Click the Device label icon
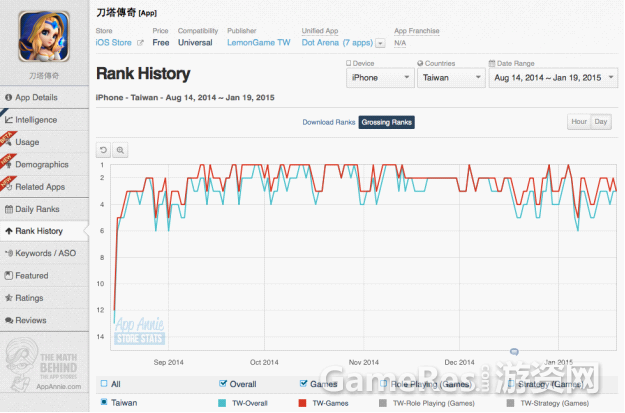625x413 pixels. [349, 63]
